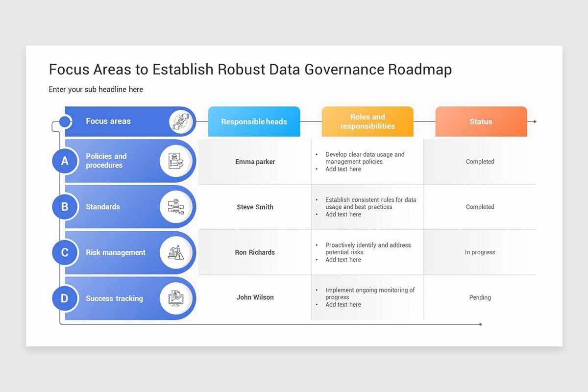Click the subtitle Enter your sub headline here

click(96, 89)
